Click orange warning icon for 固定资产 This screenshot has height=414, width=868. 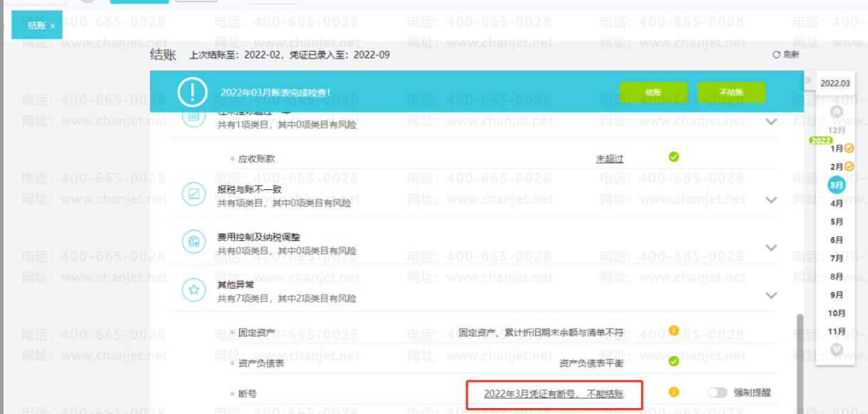(674, 331)
